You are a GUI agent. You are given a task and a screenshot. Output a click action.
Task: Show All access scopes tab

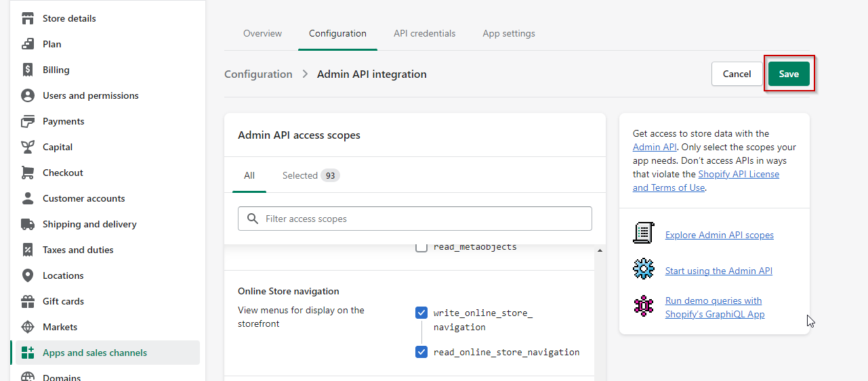(x=249, y=175)
